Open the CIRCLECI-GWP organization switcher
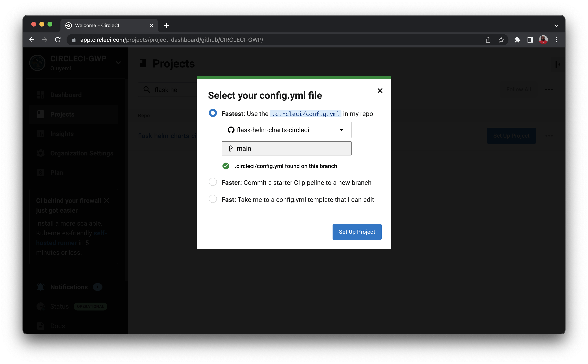 [118, 62]
